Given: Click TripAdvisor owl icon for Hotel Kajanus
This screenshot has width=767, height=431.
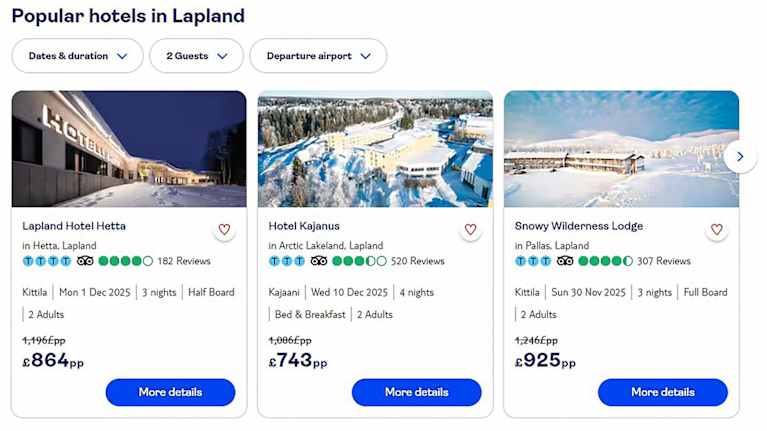Looking at the screenshot, I should tap(319, 261).
